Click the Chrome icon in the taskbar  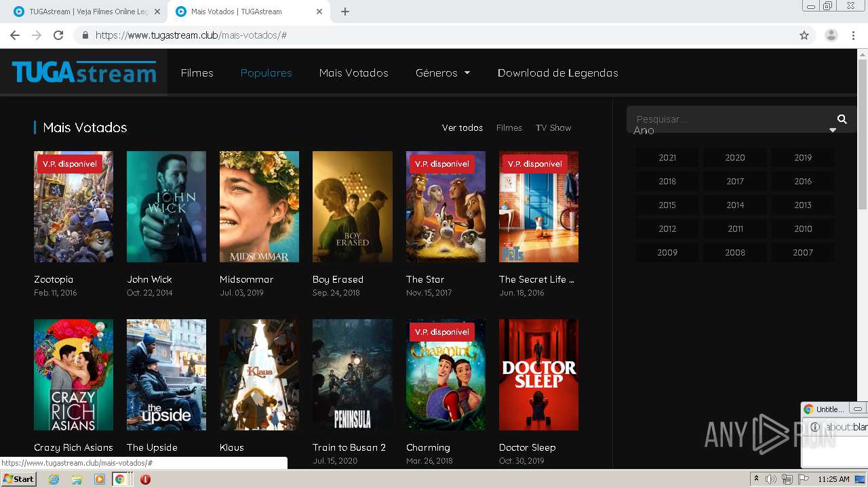click(119, 479)
